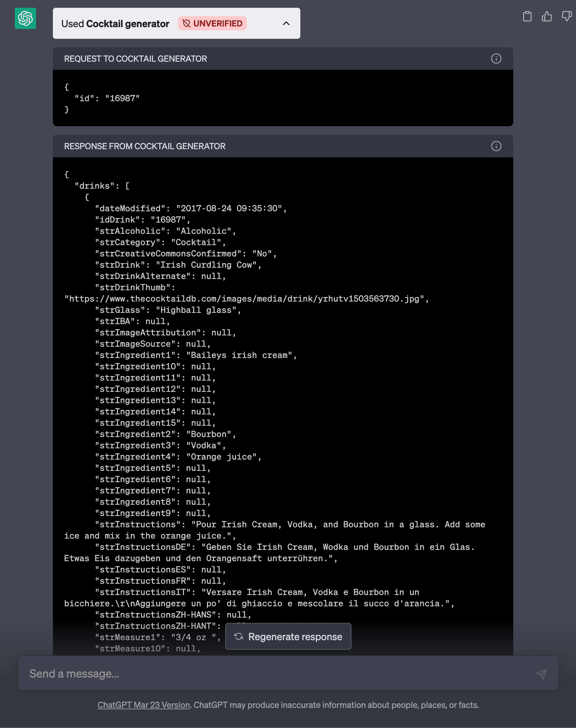Screen dimensions: 576x728
Task: Click the dateModified timestamp line
Action: [x=190, y=208]
